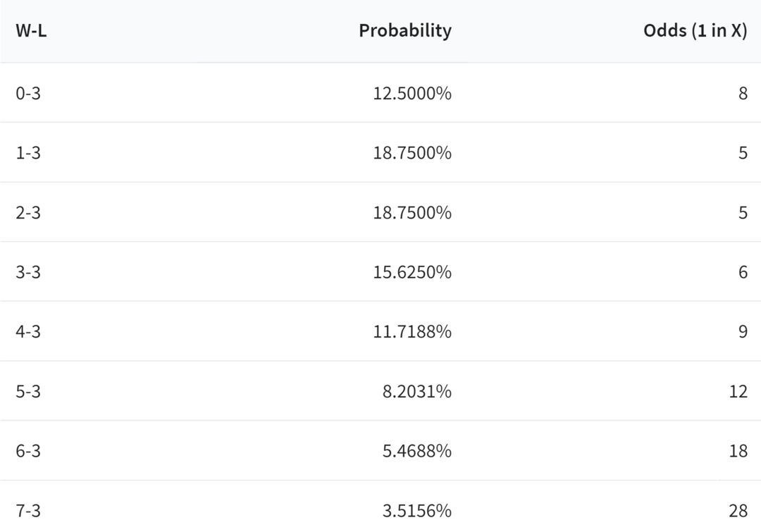The image size is (761, 532).
Task: Click the 3.5156% probability cell
Action: tap(417, 510)
